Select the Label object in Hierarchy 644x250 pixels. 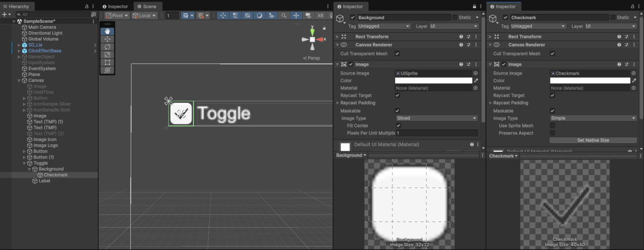39,181
